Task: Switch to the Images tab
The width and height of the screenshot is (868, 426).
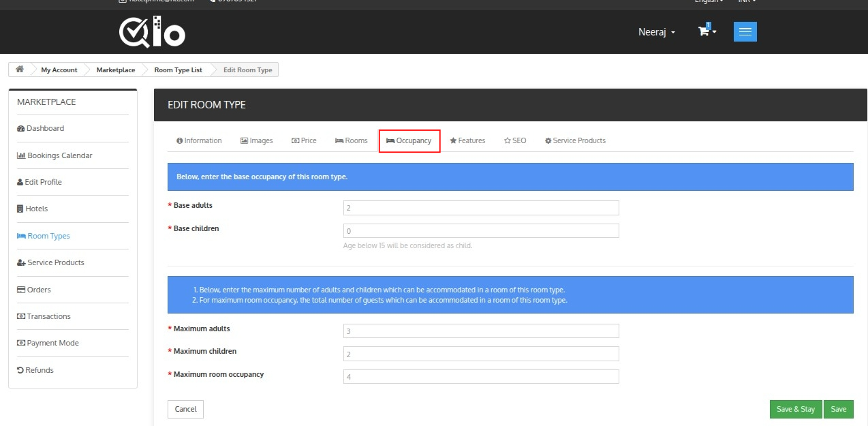Action: [257, 140]
